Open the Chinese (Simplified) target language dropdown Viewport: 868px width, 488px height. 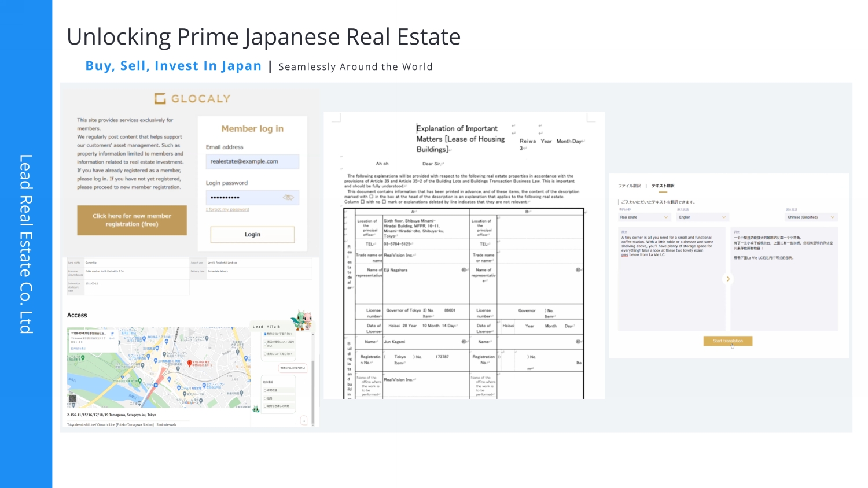point(811,217)
